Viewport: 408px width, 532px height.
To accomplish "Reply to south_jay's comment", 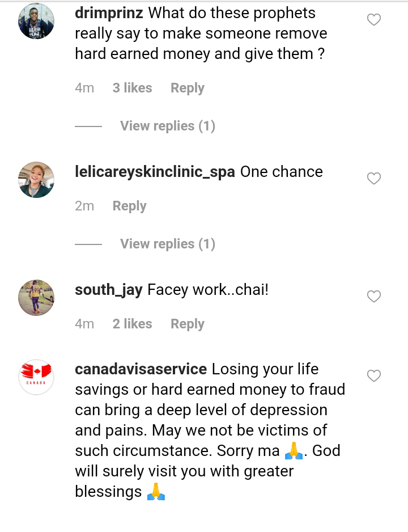I will [187, 324].
